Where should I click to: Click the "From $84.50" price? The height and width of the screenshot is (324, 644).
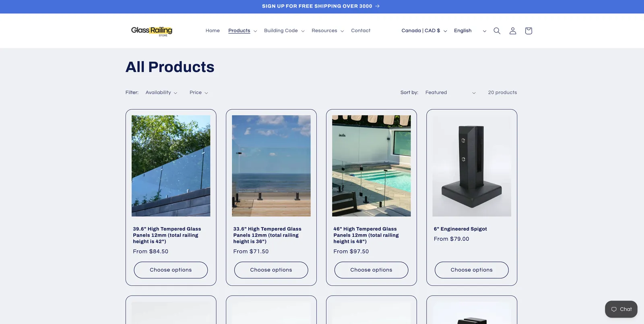pos(151,252)
